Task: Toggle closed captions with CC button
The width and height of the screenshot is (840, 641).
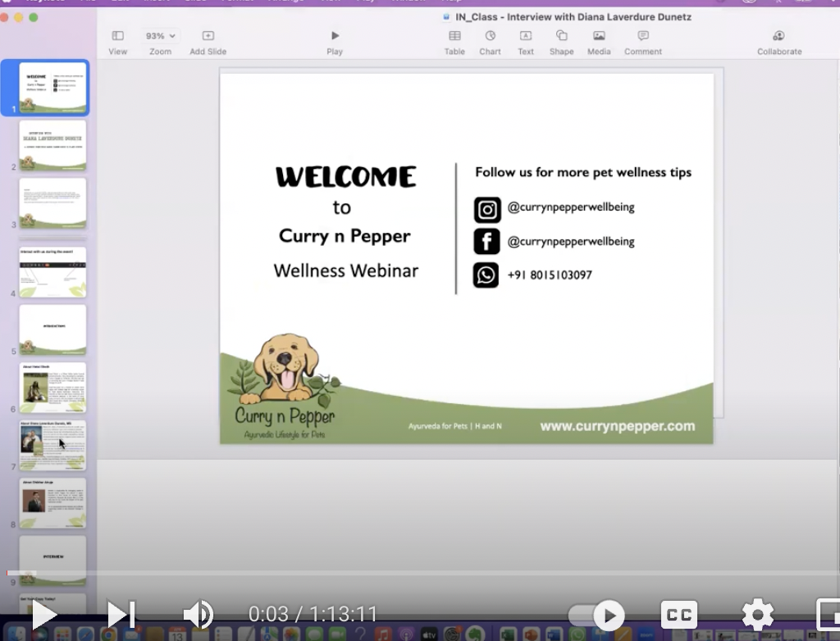Action: coord(678,615)
